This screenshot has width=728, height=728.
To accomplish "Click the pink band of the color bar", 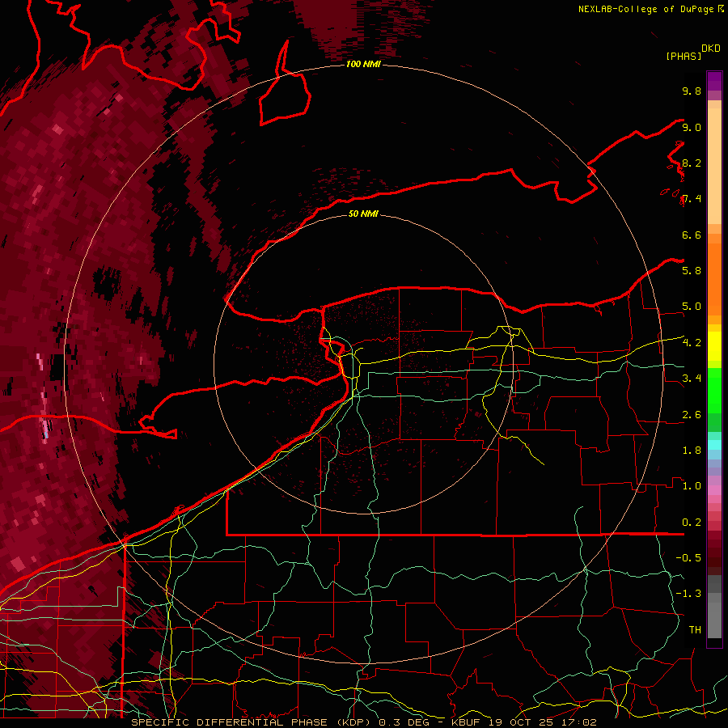I will click(x=714, y=490).
